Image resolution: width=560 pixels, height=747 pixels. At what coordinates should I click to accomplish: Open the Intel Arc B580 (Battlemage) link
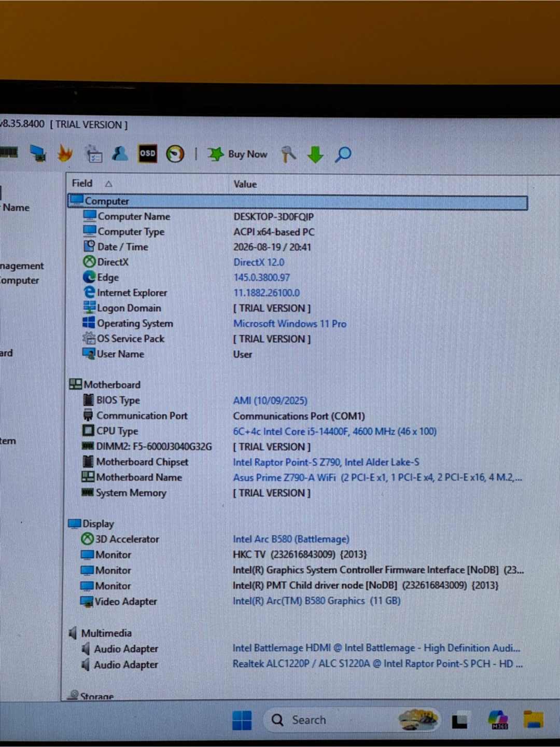tap(291, 539)
